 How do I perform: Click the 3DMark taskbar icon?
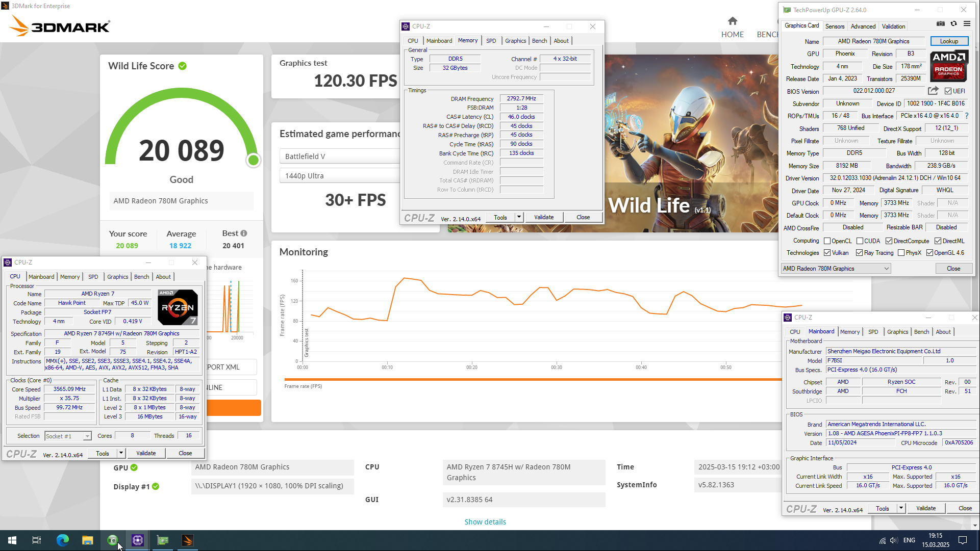coord(187,540)
